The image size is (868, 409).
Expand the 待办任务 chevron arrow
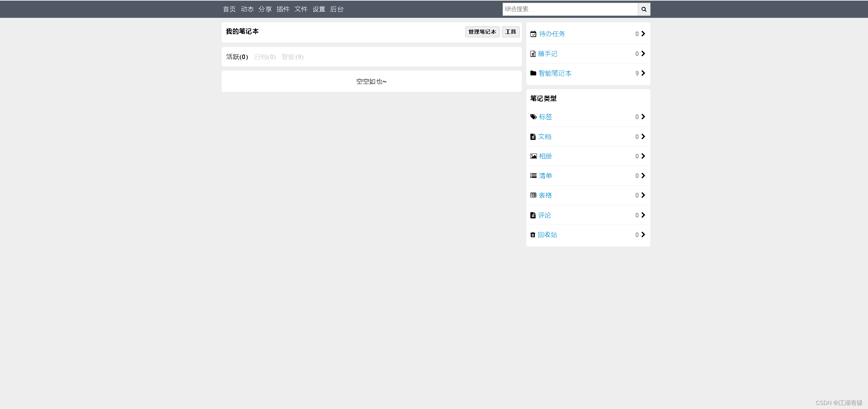(x=643, y=34)
